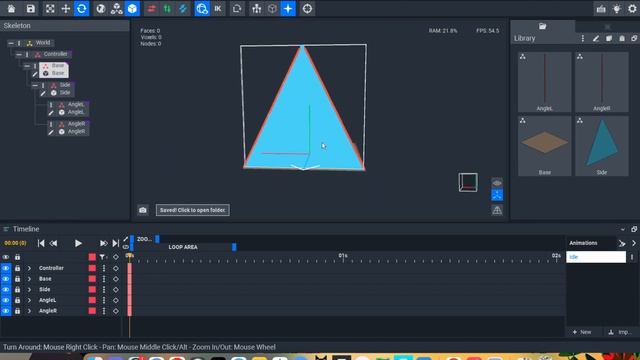The width and height of the screenshot is (640, 360).
Task: Click the lightbulb lighting icon
Action: tap(617, 9)
